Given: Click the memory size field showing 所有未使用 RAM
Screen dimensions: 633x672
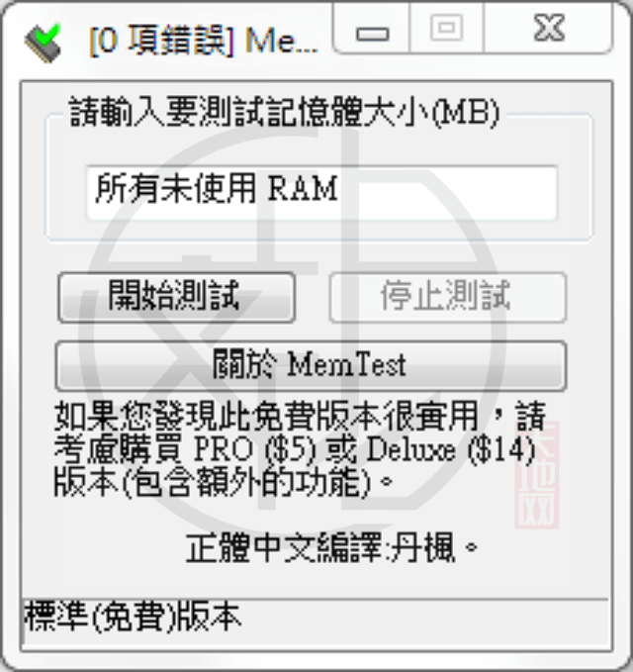Looking at the screenshot, I should click(321, 192).
